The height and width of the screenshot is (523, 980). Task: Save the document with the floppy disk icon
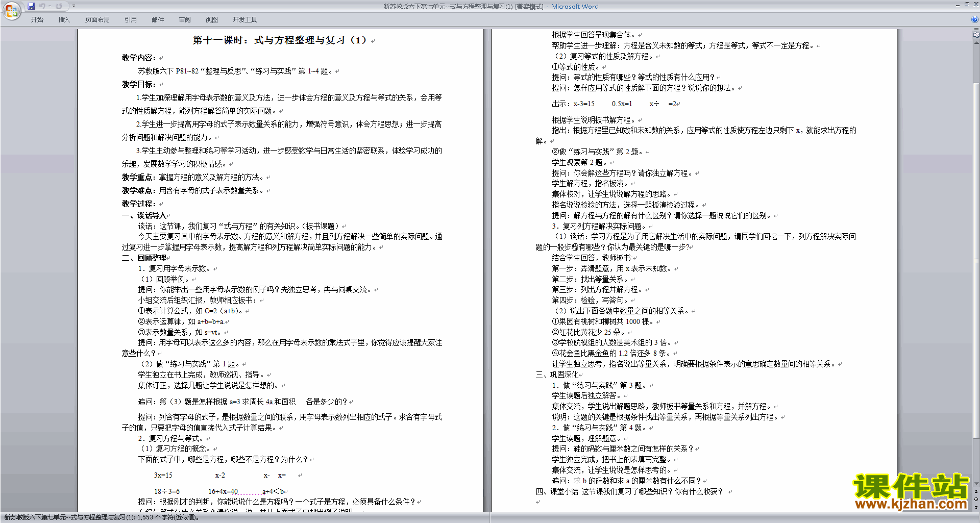point(31,6)
